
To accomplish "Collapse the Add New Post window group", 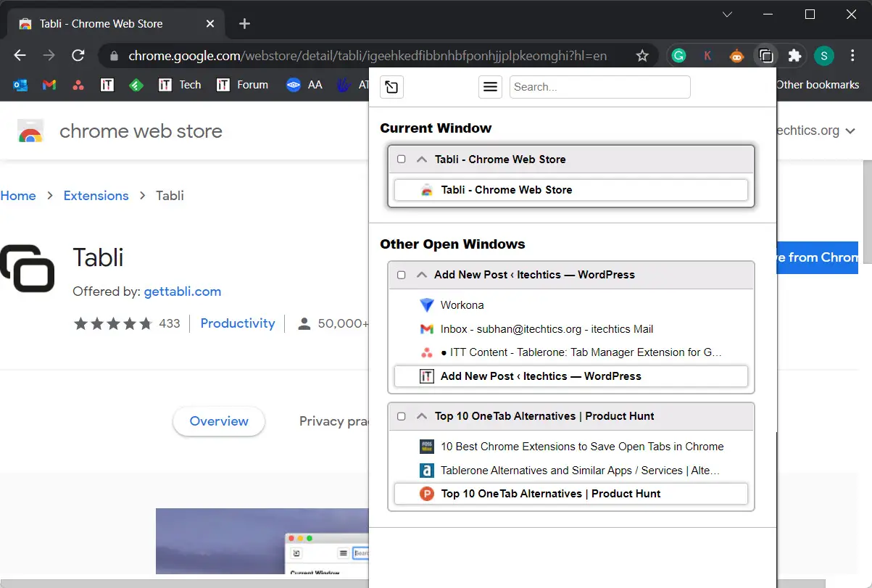I will pyautogui.click(x=422, y=275).
